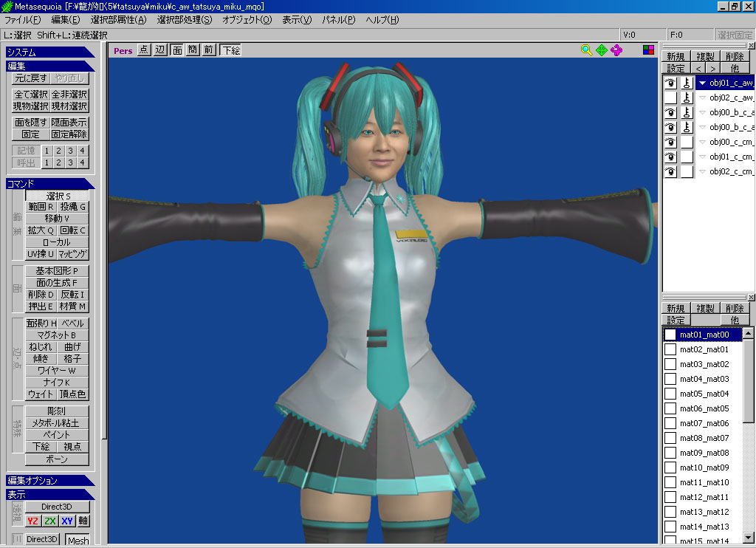756x548 pixels.
Task: Toggle the 面 (faces) display button
Action: [177, 49]
